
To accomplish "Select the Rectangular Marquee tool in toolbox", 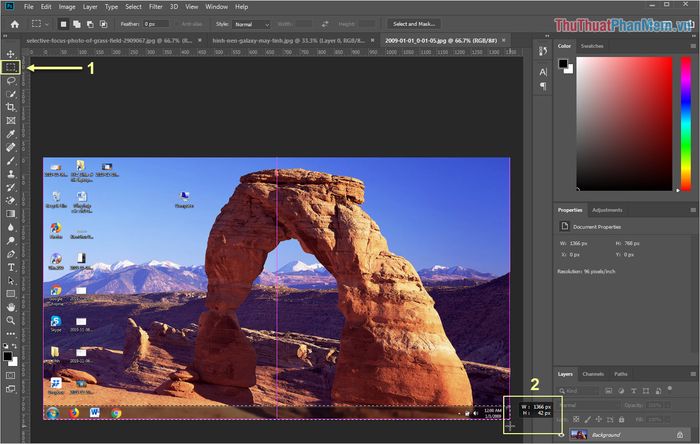I will (x=11, y=67).
